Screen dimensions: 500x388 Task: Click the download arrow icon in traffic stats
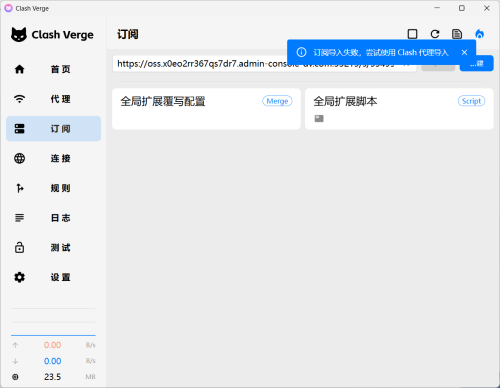click(15, 361)
